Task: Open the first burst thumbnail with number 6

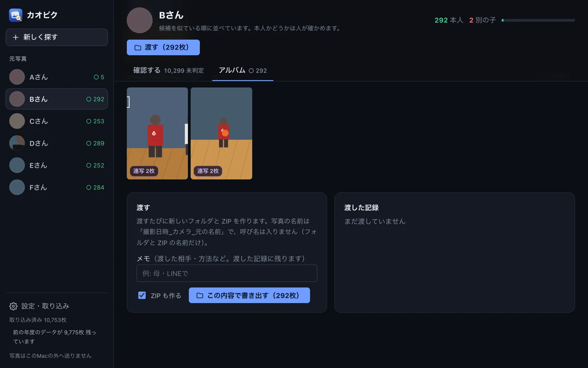Action: coord(157,133)
